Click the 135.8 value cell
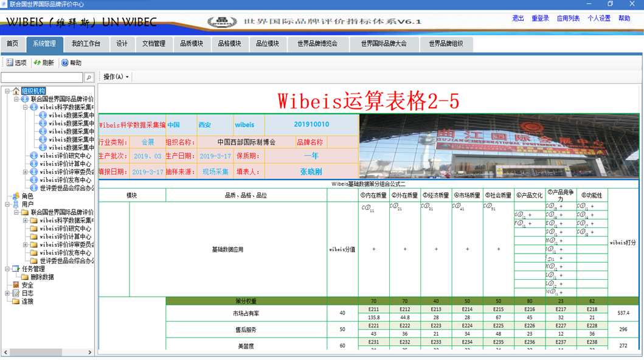The height and width of the screenshot is (360, 644). [x=374, y=317]
